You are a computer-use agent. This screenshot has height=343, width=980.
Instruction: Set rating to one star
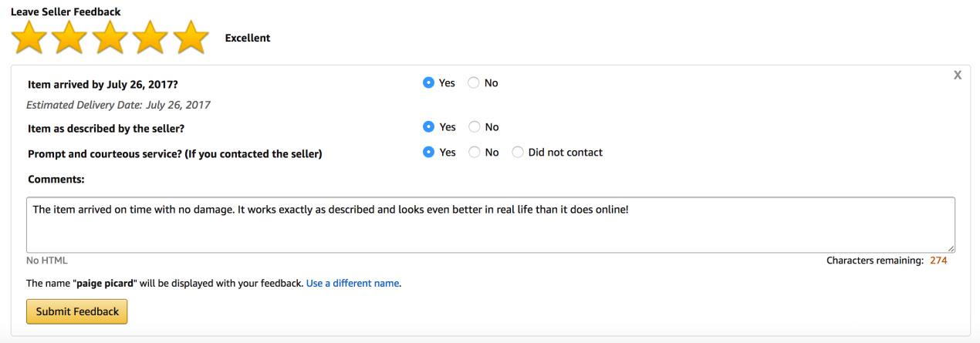point(28,38)
